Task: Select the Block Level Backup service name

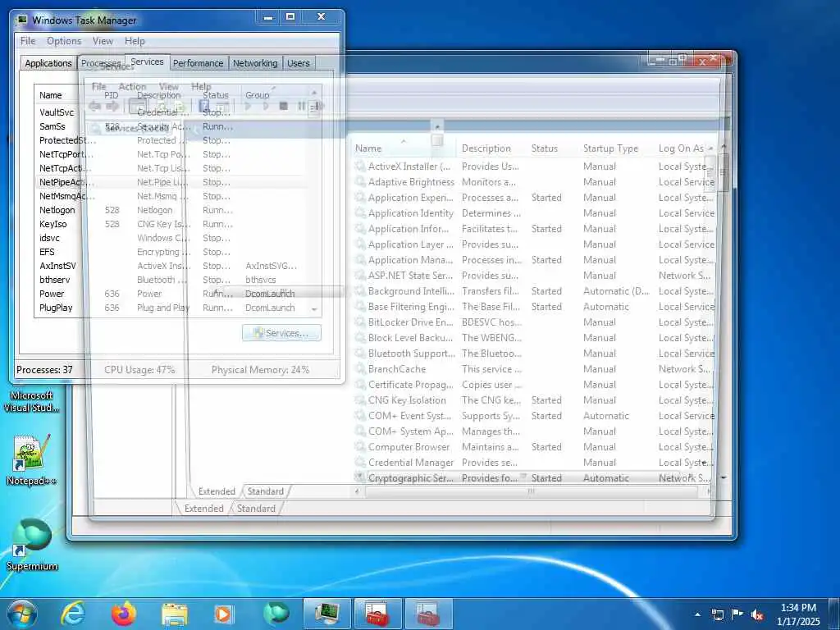Action: (x=410, y=338)
